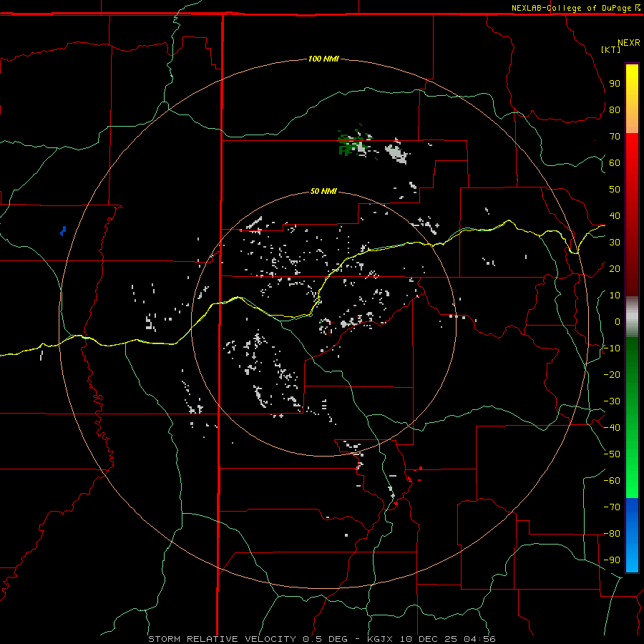Click the KGJX radar station identifier
This screenshot has width=644, height=644.
click(x=380, y=639)
